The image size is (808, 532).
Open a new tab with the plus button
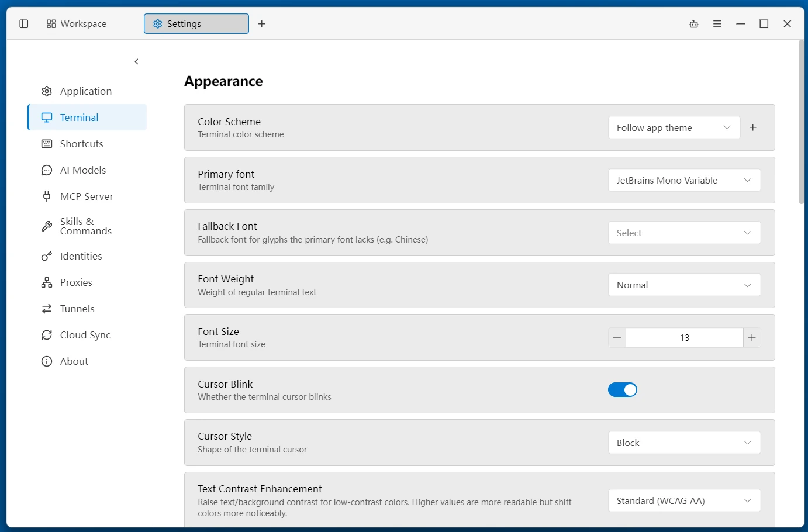click(x=262, y=24)
